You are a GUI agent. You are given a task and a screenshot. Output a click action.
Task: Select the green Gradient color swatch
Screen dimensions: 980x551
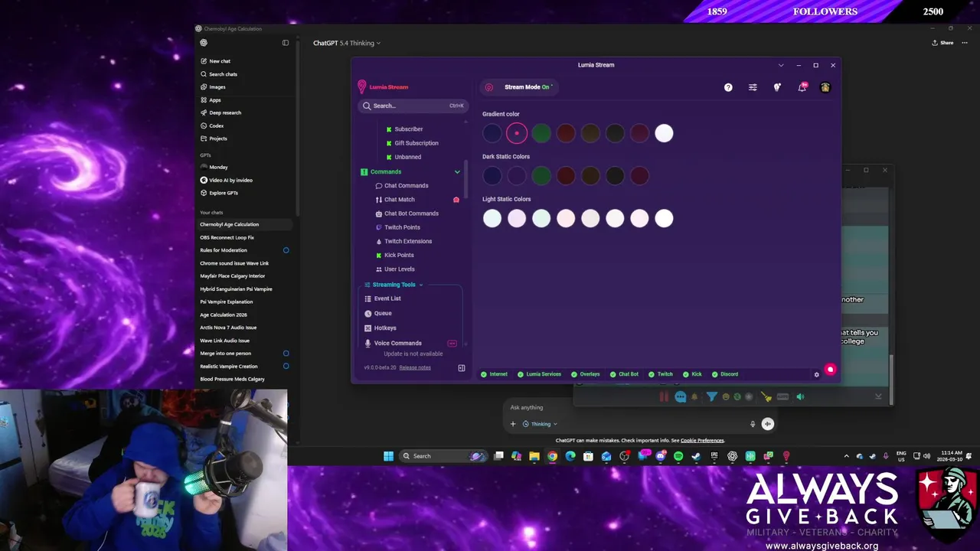[x=541, y=133]
